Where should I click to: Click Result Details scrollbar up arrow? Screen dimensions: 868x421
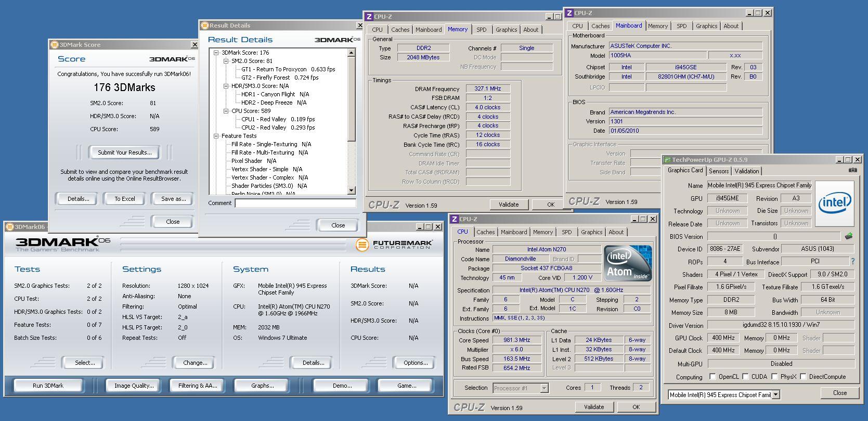(351, 53)
